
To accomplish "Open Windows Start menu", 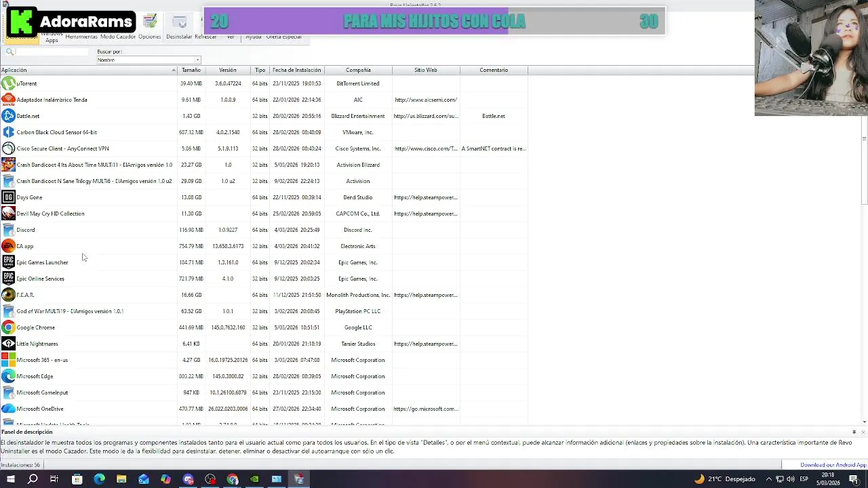I will coord(10,479).
